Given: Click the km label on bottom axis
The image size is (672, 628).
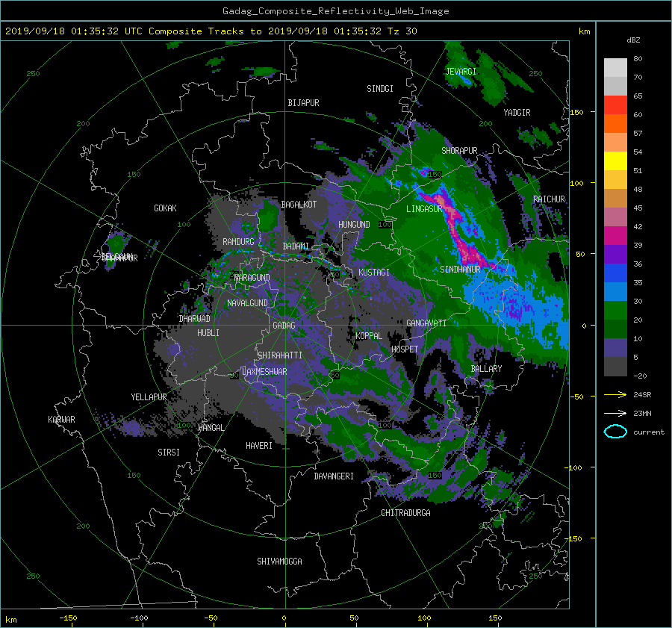Looking at the screenshot, I should [10, 620].
